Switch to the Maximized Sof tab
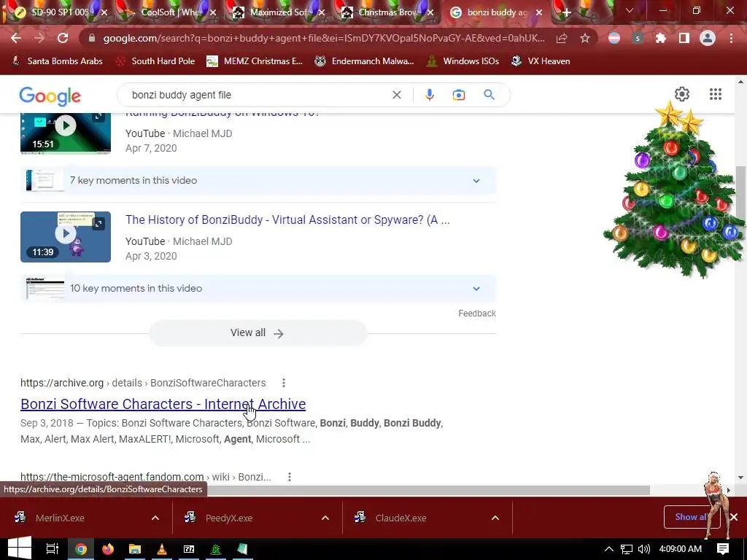 click(279, 12)
